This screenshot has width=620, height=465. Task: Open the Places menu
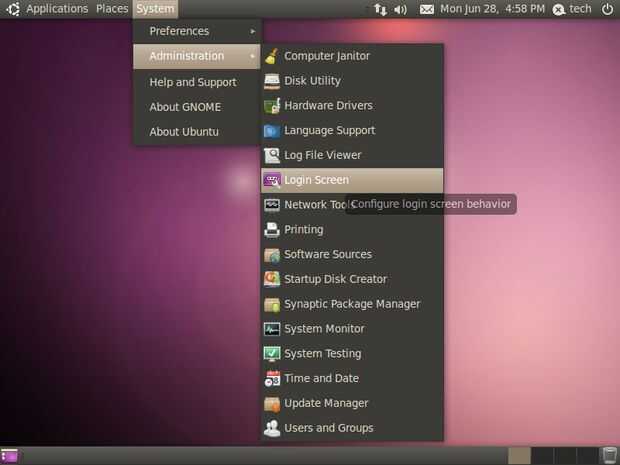click(x=112, y=9)
